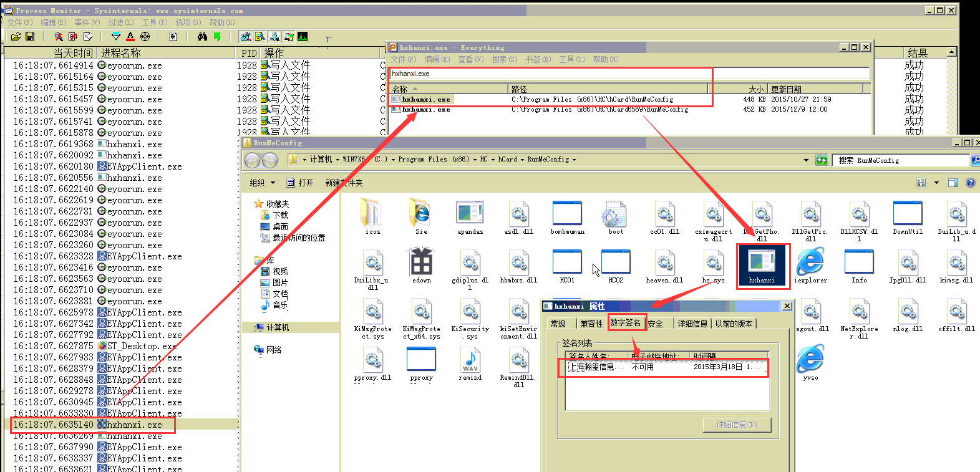Click the Explorer help question mark icon

[970, 183]
